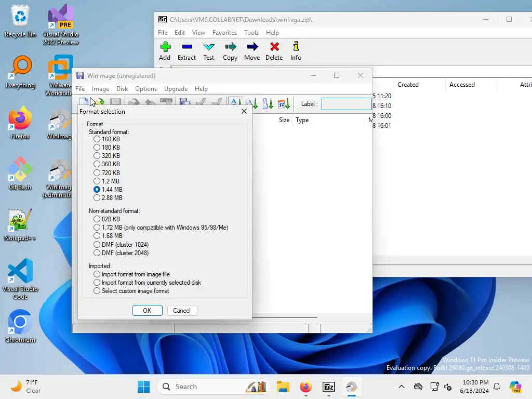Viewport: 532px width, 399px height.
Task: Select Git Bash desktop shortcut
Action: coord(20,174)
